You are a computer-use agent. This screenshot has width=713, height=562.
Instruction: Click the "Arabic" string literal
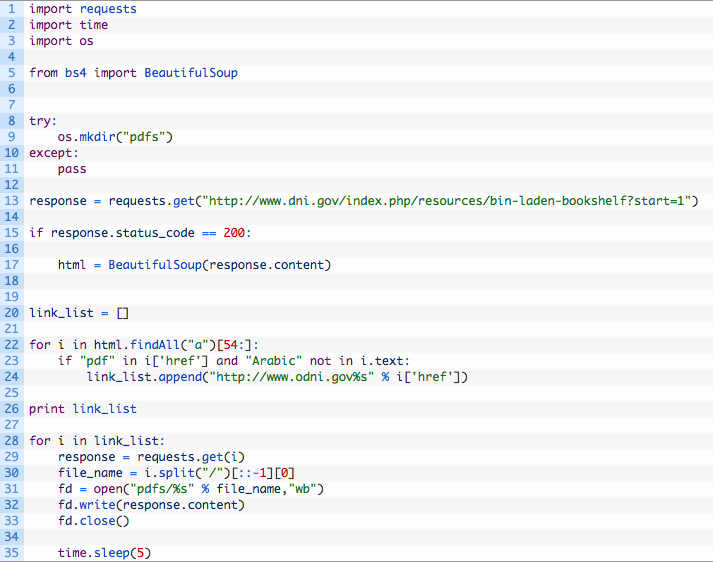click(x=274, y=361)
